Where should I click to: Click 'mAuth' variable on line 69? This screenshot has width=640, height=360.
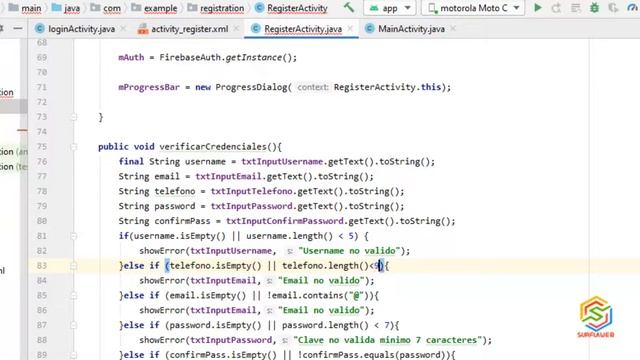[131, 58]
